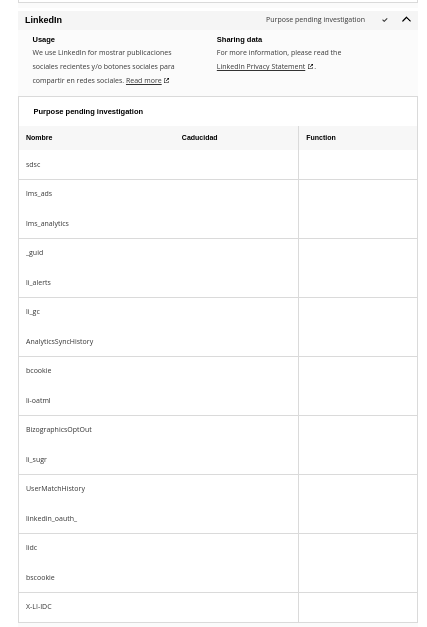This screenshot has width=427, height=627.
Task: Click the BizographicsOptOut cookie entry
Action: tap(58, 430)
